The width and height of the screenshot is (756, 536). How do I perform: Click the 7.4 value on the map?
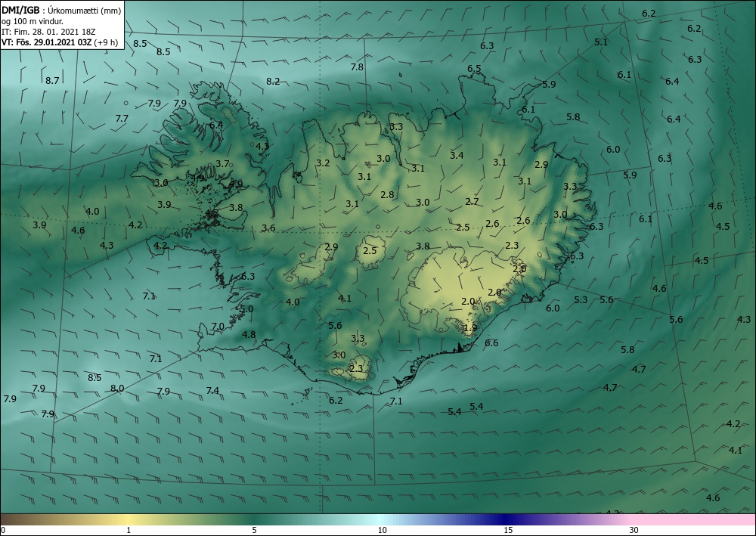(x=212, y=390)
